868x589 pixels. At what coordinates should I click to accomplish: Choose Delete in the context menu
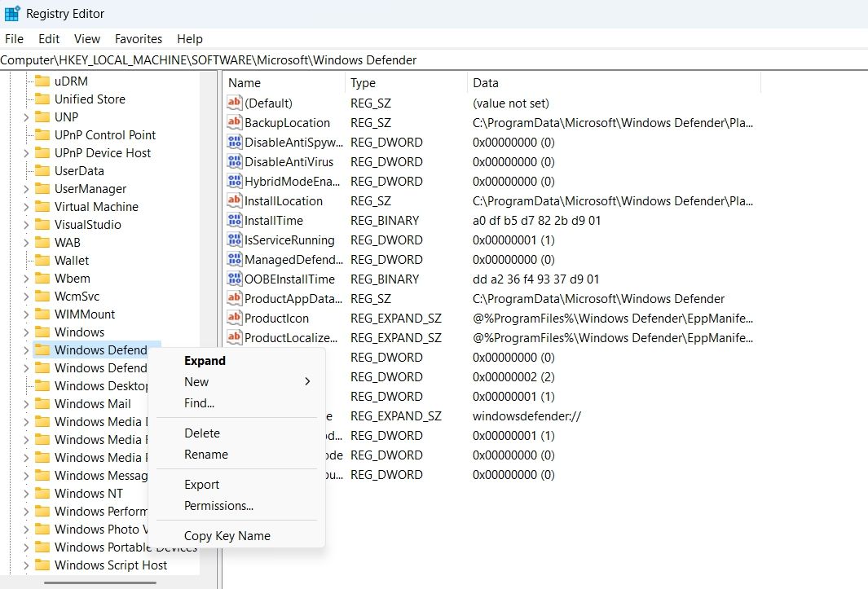click(236, 433)
